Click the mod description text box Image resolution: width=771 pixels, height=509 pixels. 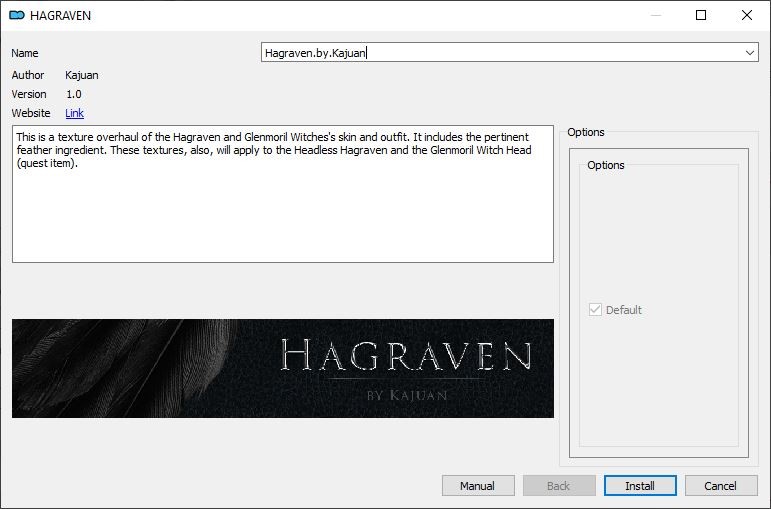[283, 194]
